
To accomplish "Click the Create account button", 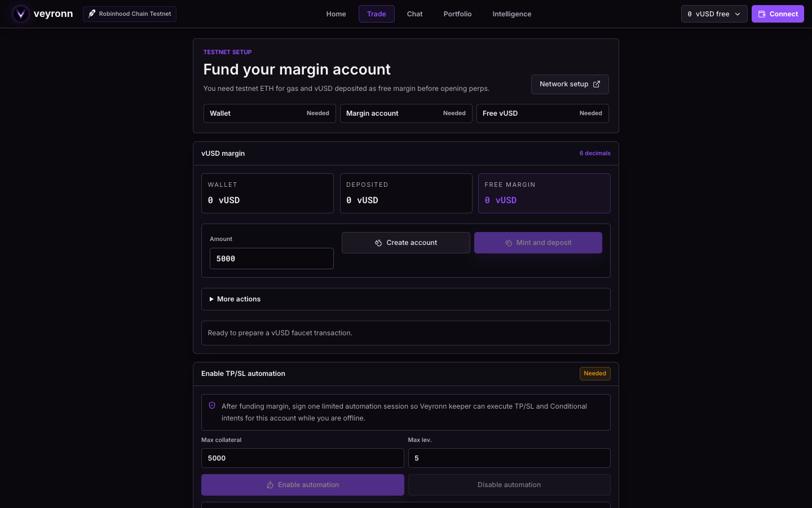I will click(x=406, y=243).
